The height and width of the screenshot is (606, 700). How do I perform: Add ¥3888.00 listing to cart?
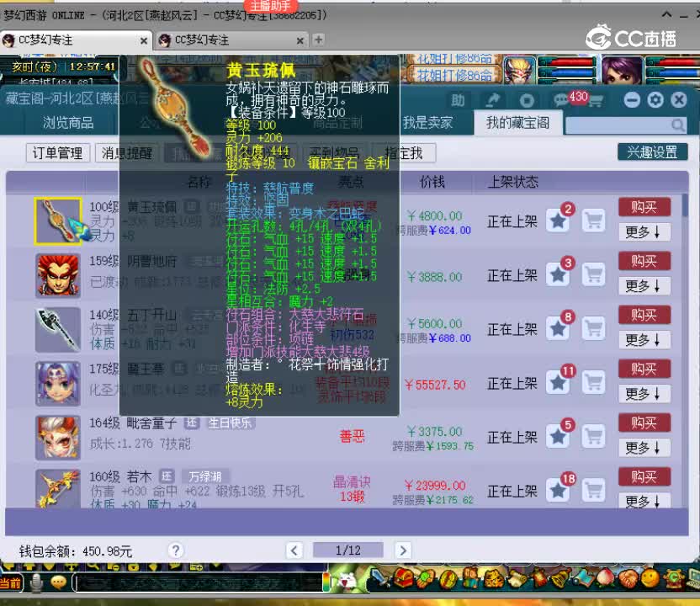pos(594,274)
